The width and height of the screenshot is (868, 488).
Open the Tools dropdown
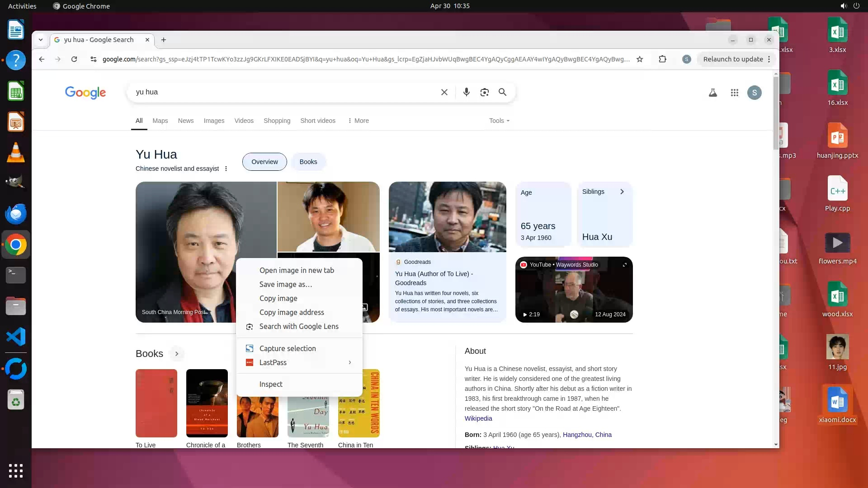point(499,121)
